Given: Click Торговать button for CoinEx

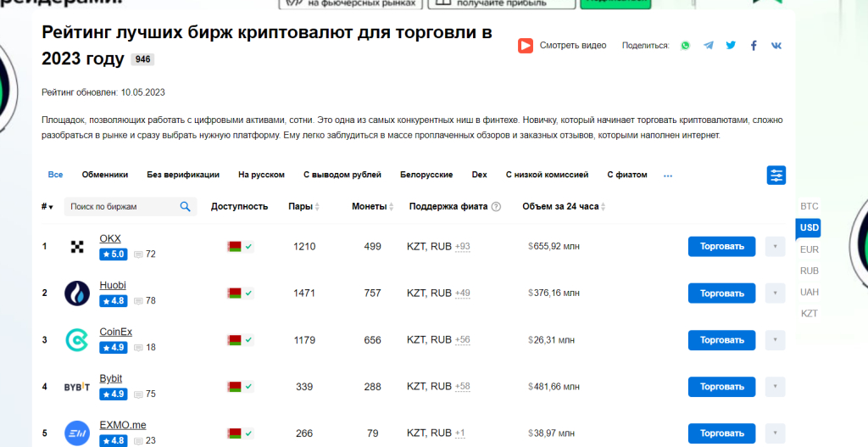Looking at the screenshot, I should 722,340.
